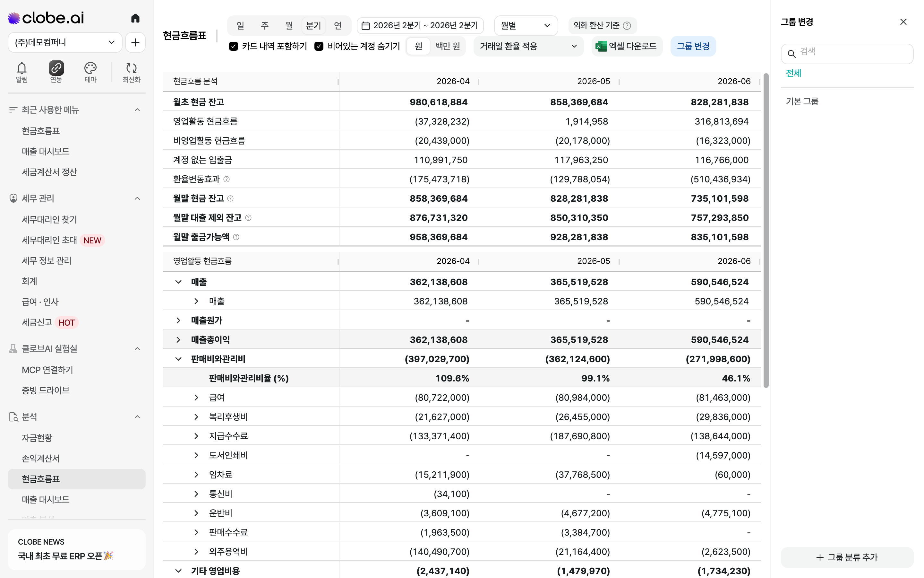Viewport: 924px width, 578px height.
Task: Focus the 검색 input in group panel
Action: point(847,54)
